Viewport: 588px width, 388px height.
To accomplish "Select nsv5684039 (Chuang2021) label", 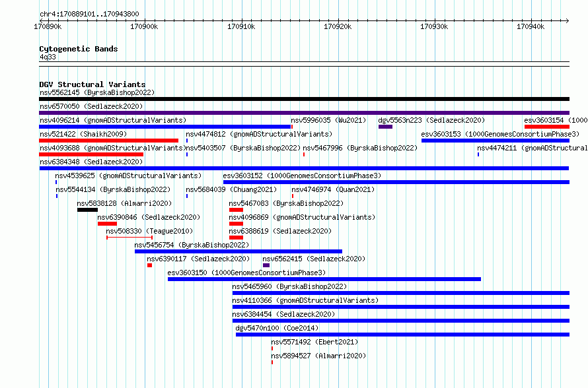I will (x=231, y=189).
